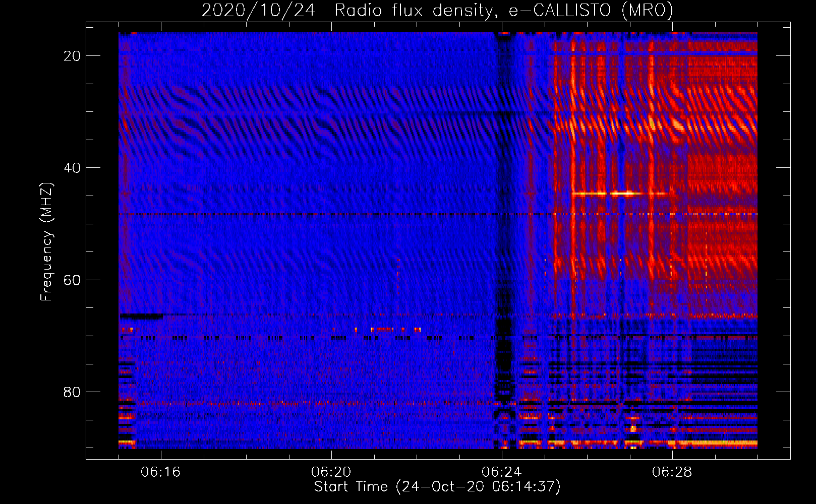Click the frequency tick label "40"

[x=72, y=168]
